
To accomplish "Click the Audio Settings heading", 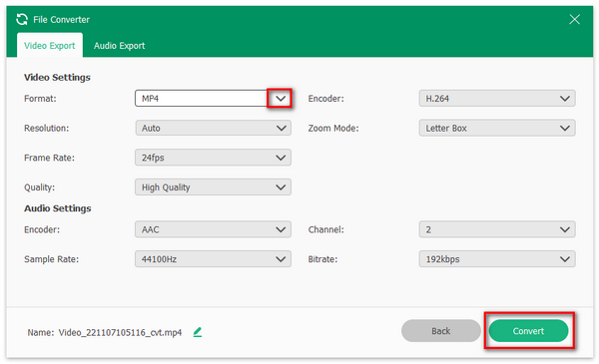I will 58,208.
